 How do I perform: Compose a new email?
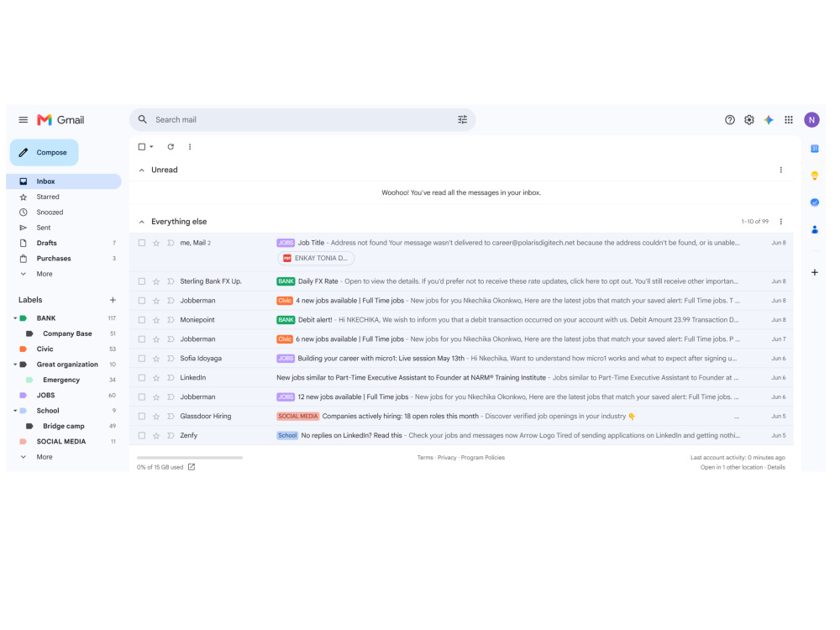click(x=44, y=153)
